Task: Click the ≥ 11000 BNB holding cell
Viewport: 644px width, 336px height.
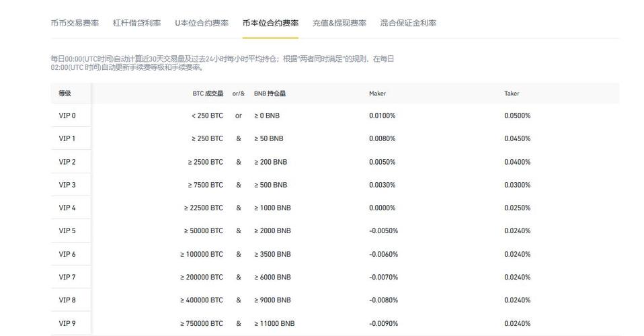Action: point(274,323)
